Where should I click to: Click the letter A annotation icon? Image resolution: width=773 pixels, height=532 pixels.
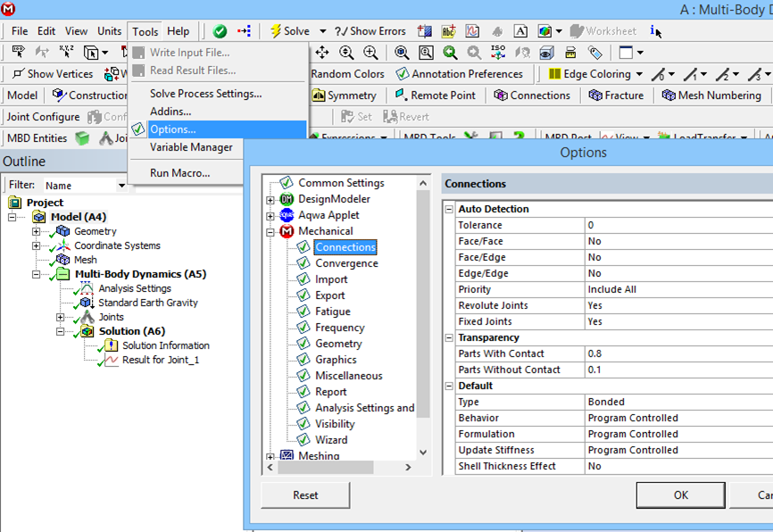click(520, 31)
